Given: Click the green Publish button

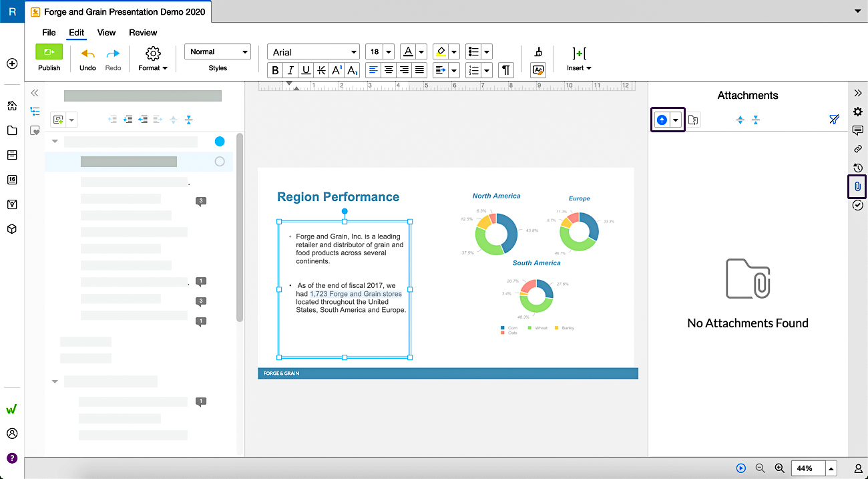Looking at the screenshot, I should (49, 52).
